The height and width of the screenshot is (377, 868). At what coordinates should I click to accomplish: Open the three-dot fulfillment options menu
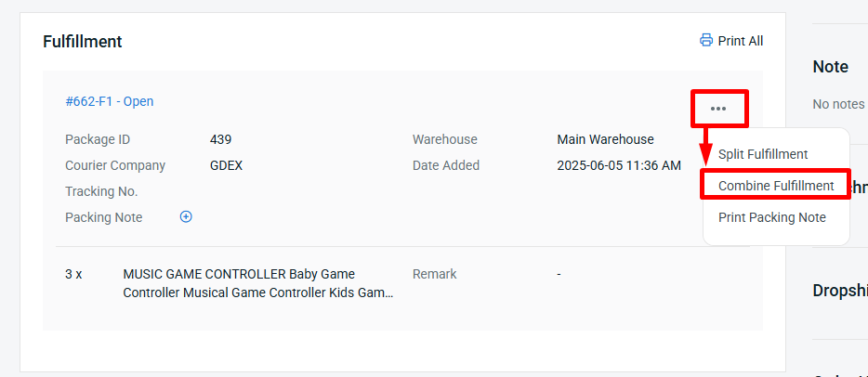point(718,109)
